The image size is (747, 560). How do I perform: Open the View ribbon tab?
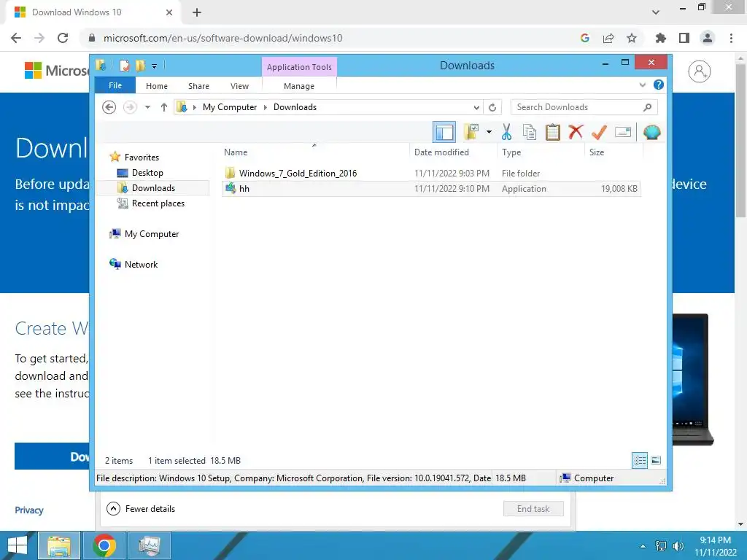click(x=239, y=86)
